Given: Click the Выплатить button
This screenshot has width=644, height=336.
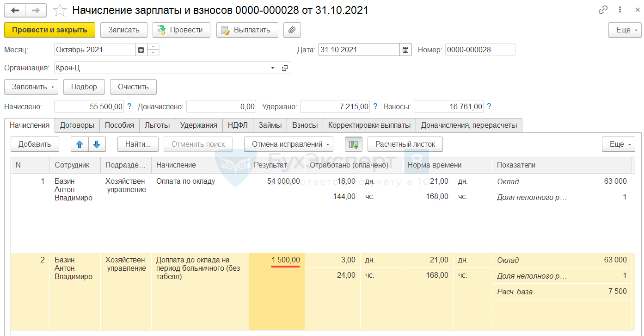Looking at the screenshot, I should tap(247, 30).
